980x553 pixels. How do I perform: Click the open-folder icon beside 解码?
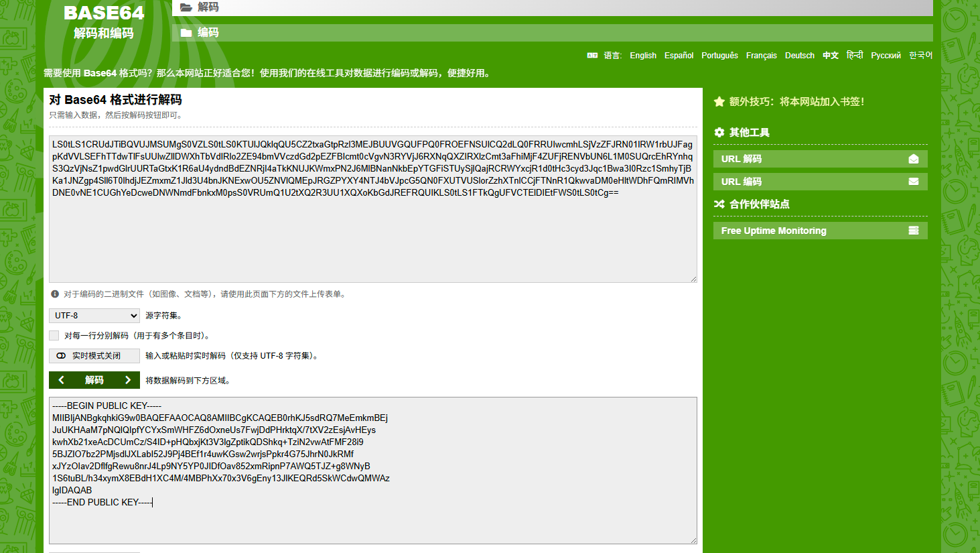coord(186,7)
